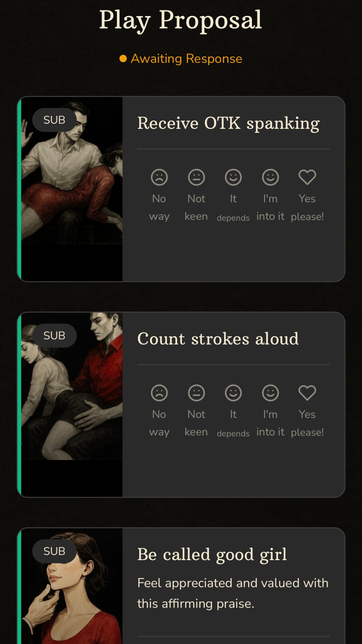Open the Be called good girl card image
362x644 pixels.
point(72,586)
